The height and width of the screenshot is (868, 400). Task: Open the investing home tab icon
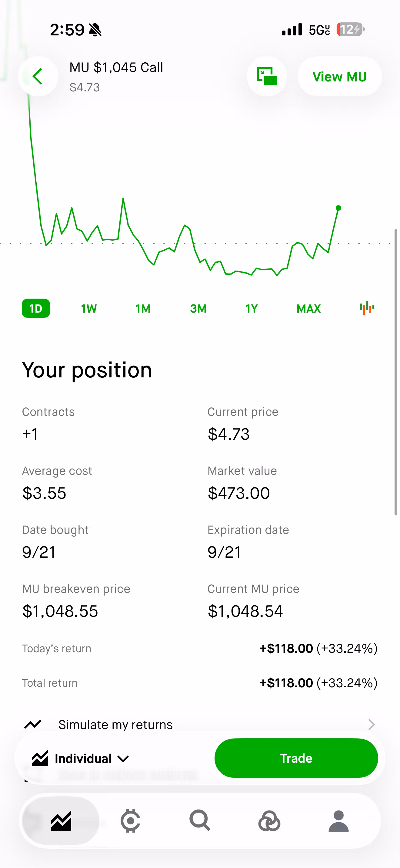click(61, 820)
